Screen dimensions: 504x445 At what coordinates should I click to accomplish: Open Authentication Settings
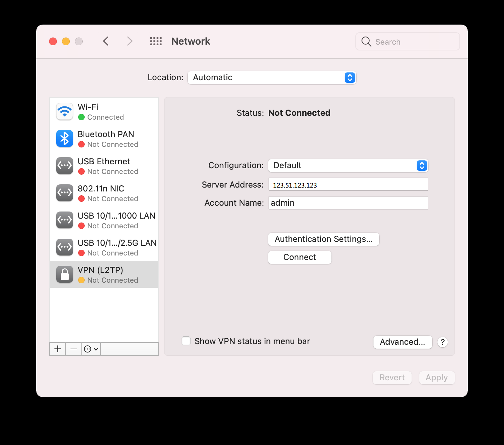[324, 239]
